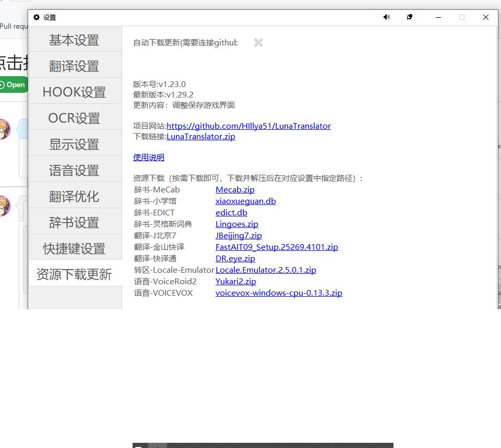Open the LunaTranslator GitHub project link
The width and height of the screenshot is (501, 448).
click(249, 126)
